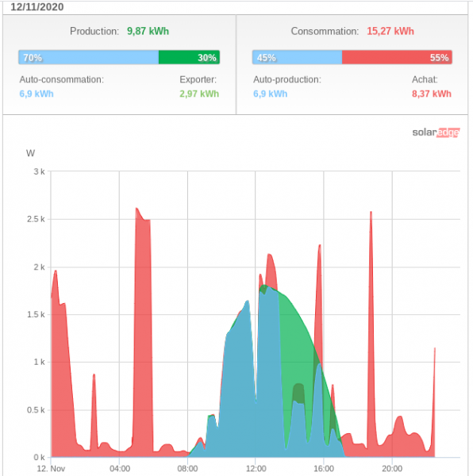Click the Achat 8,37 kWh value
This screenshot has height=476, width=473.
coord(432,94)
